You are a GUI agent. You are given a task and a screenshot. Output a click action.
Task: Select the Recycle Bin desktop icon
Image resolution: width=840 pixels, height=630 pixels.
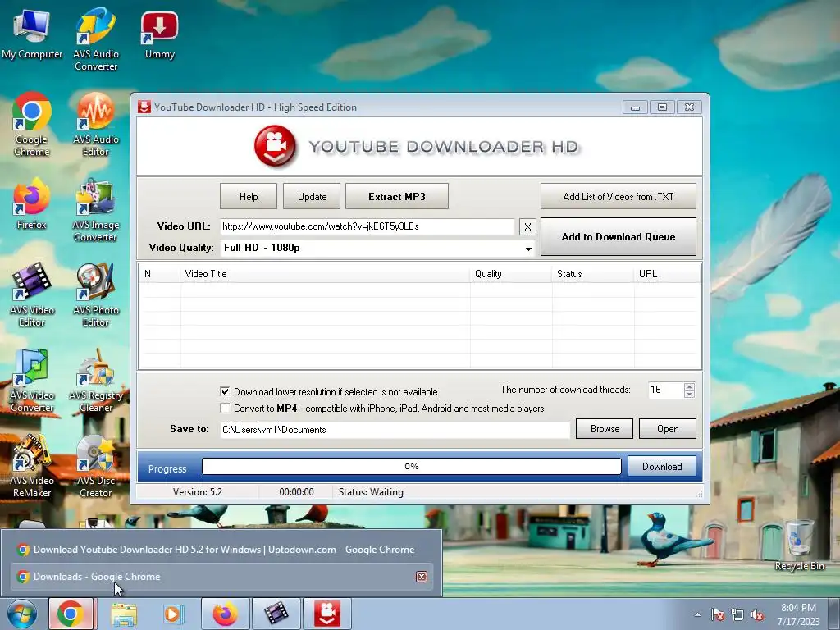tap(799, 546)
